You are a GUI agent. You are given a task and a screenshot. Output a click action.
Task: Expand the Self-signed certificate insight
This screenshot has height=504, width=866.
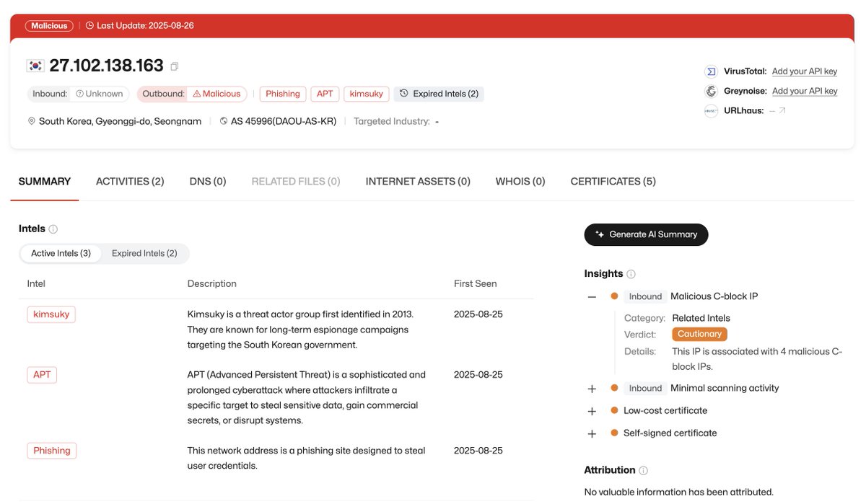(x=592, y=433)
